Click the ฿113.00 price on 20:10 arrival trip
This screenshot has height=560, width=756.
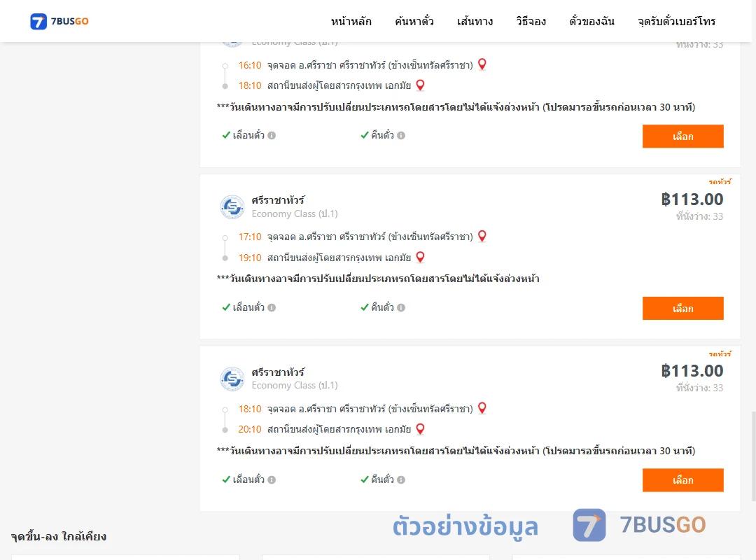point(692,371)
